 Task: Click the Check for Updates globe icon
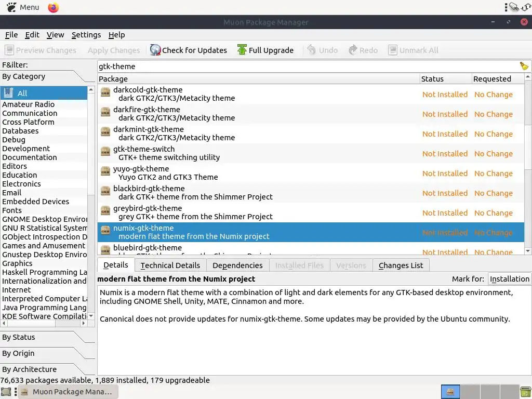click(x=155, y=50)
